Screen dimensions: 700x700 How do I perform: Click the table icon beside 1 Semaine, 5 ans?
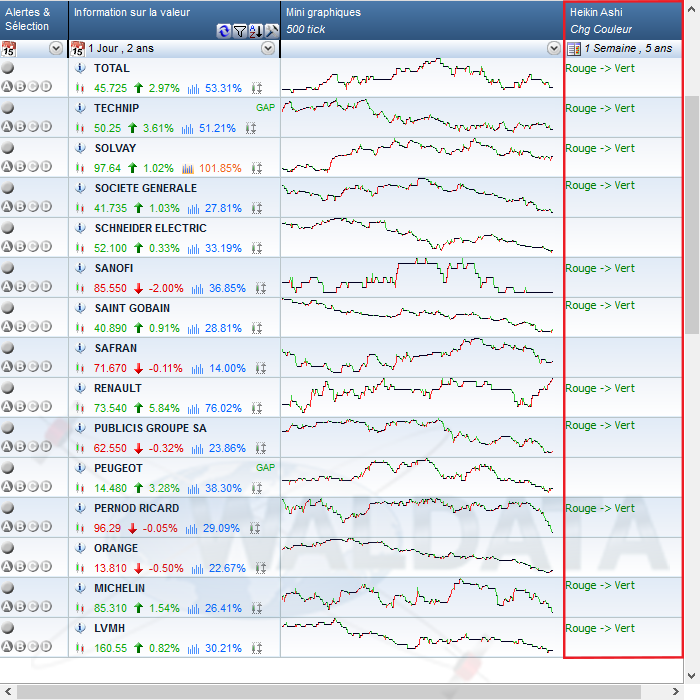574,49
